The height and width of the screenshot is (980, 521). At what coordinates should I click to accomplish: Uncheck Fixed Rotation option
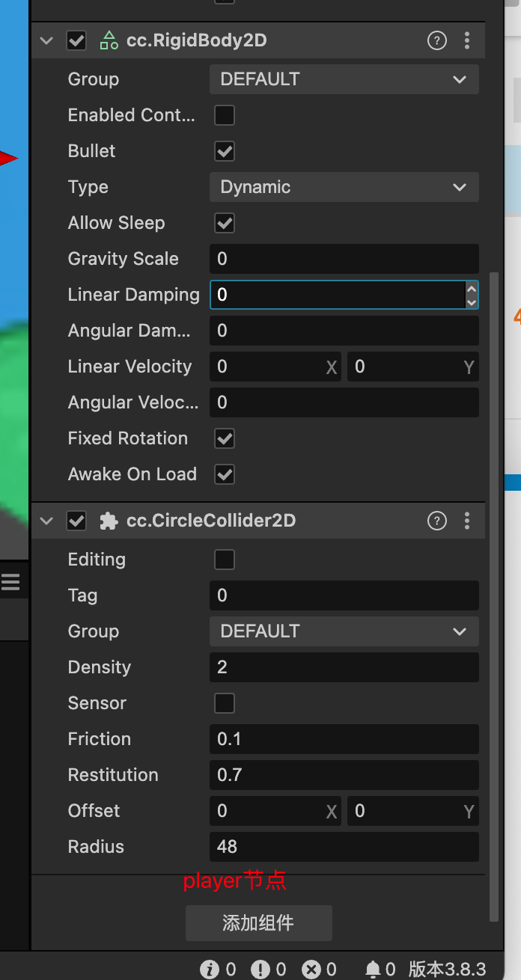(225, 438)
